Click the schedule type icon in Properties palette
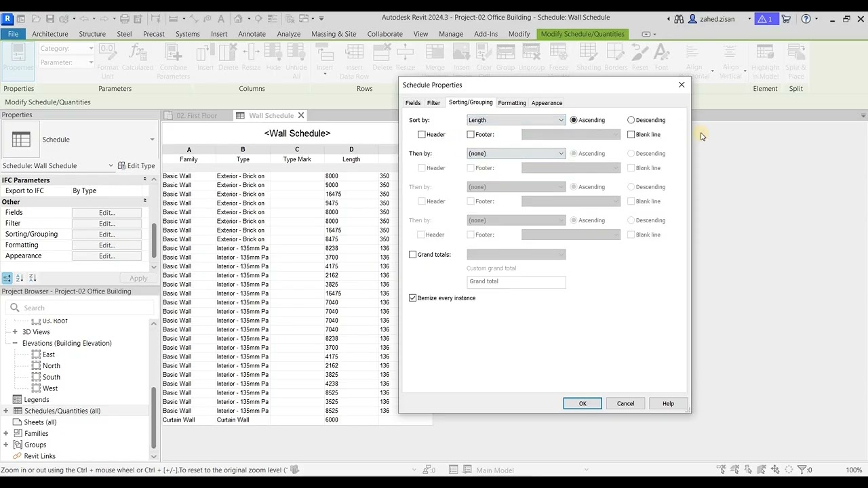 click(x=21, y=140)
